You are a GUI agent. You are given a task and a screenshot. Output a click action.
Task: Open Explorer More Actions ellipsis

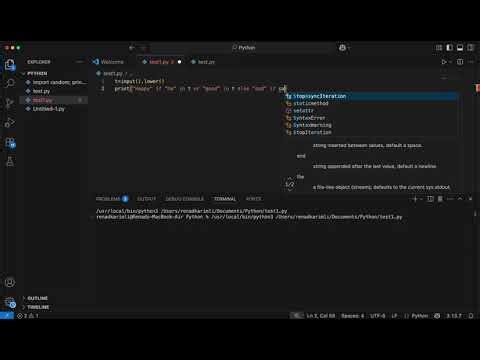[x=79, y=62]
